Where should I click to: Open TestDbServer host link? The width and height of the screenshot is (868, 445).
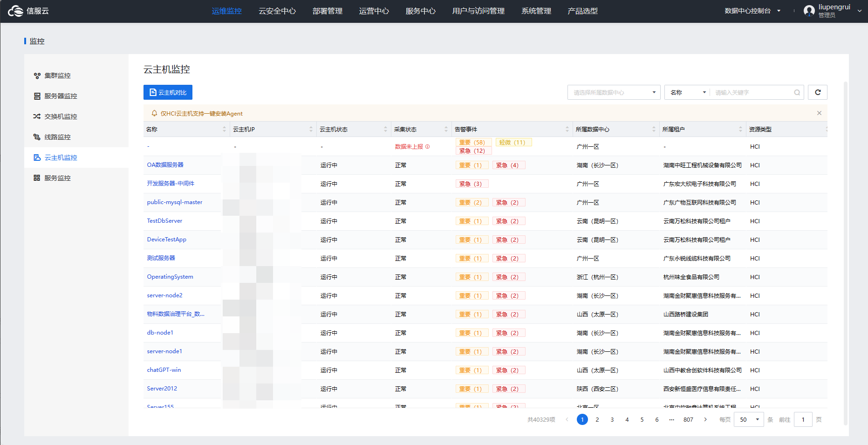pos(164,221)
